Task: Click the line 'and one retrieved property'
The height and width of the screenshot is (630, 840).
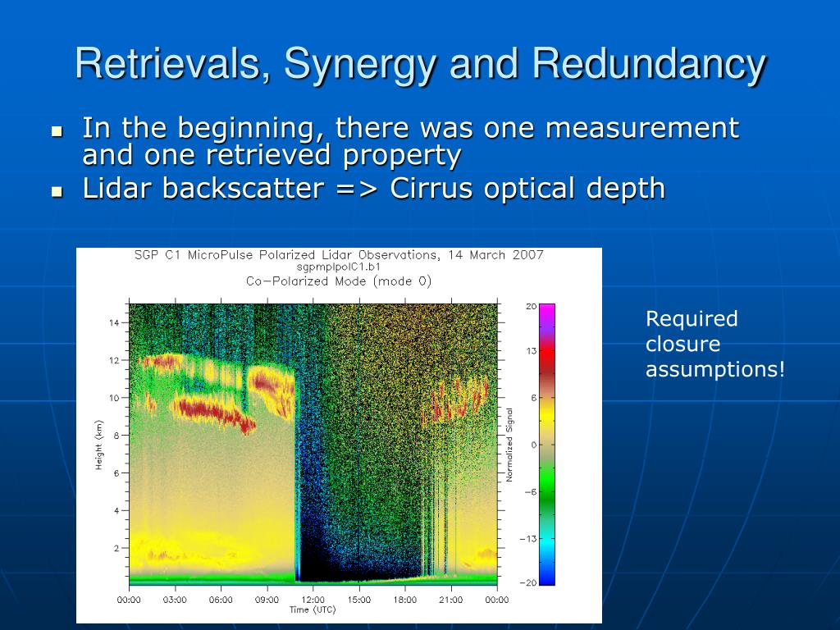Action: pos(272,155)
